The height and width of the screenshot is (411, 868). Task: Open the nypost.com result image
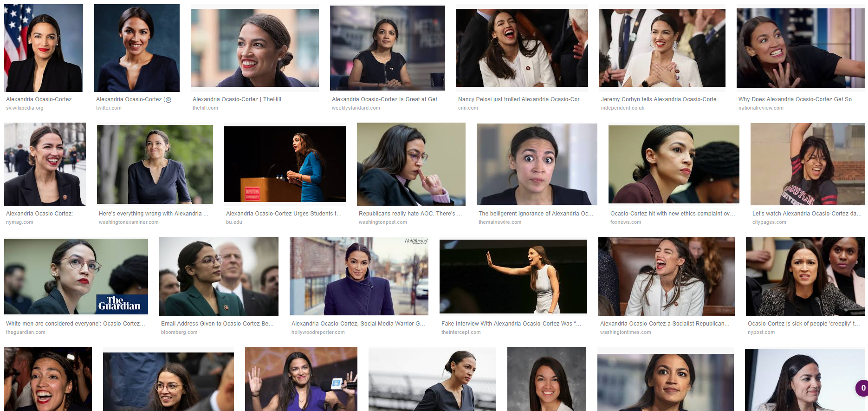click(x=805, y=277)
